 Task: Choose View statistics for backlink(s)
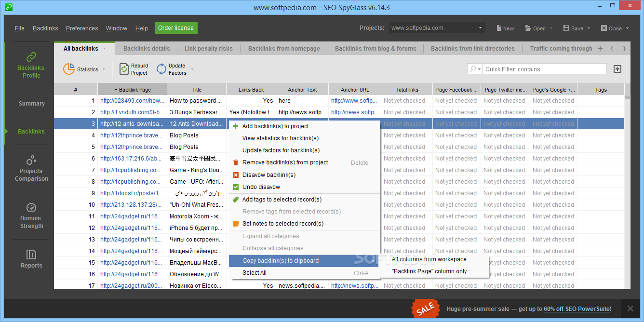[x=305, y=138]
